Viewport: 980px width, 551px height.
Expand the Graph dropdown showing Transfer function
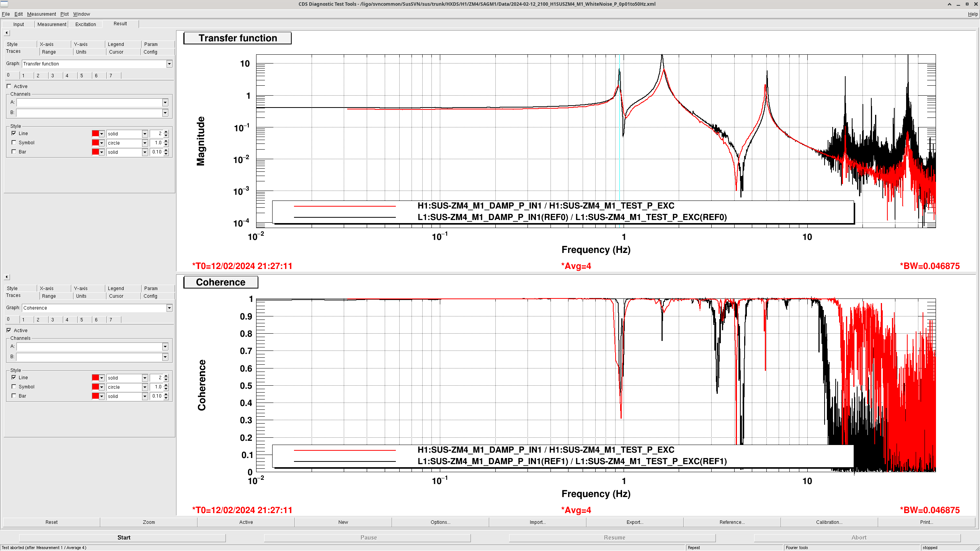[169, 64]
